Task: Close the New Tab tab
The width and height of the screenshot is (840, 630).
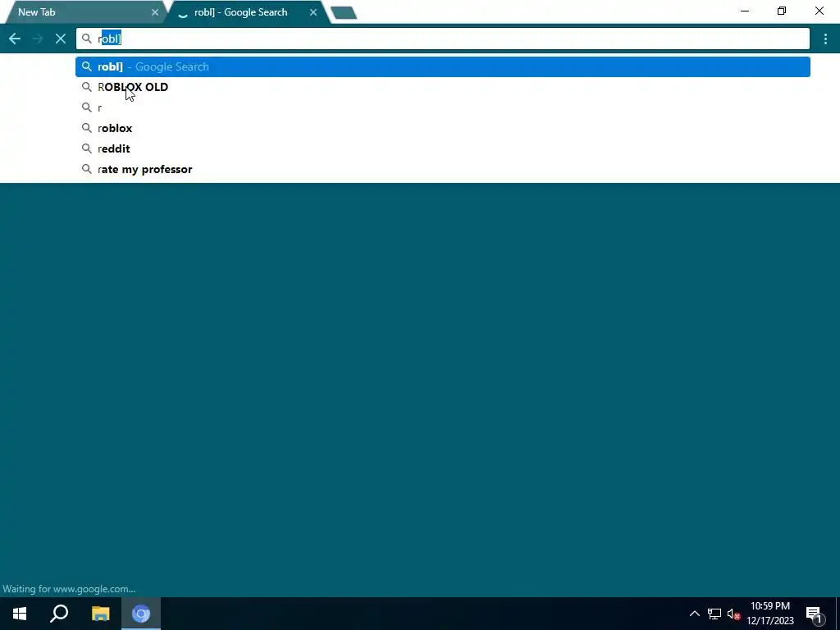Action: click(155, 11)
